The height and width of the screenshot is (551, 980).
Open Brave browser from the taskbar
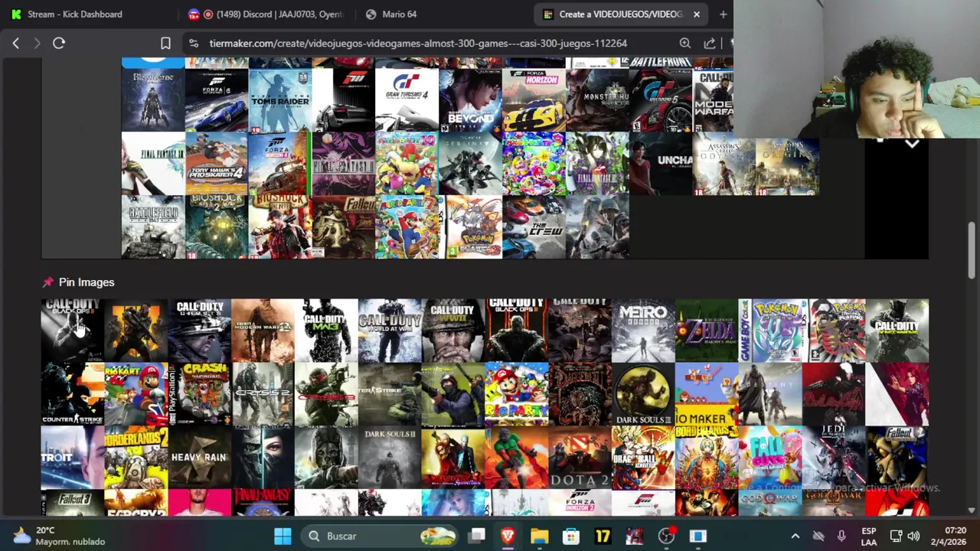[x=508, y=536]
